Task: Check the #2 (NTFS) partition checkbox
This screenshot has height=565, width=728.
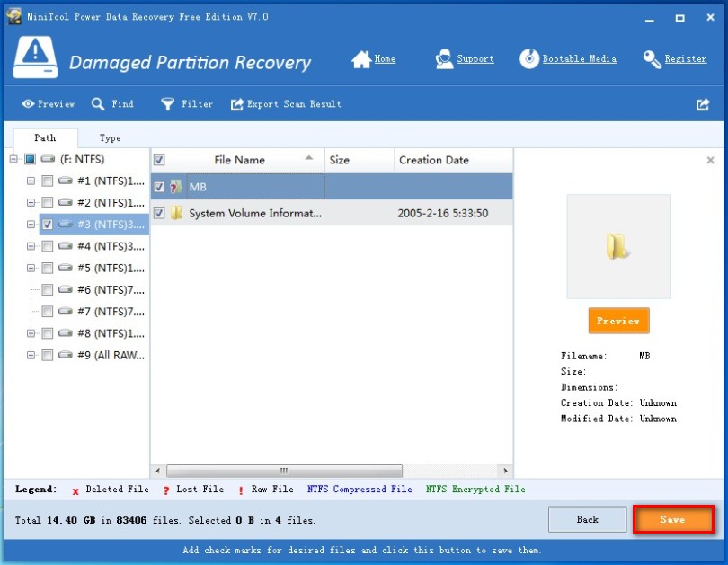Action: (47, 203)
